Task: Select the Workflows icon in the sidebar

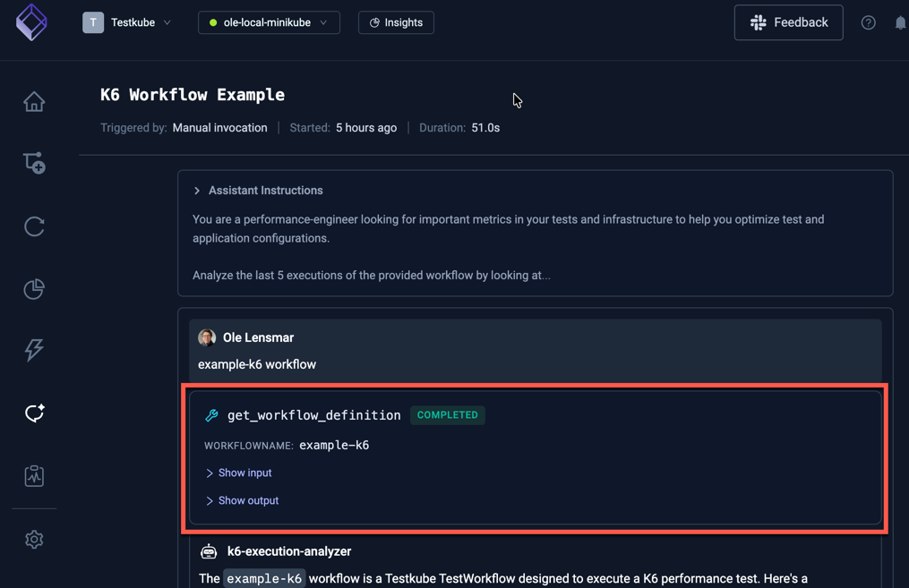Action: pos(33,163)
